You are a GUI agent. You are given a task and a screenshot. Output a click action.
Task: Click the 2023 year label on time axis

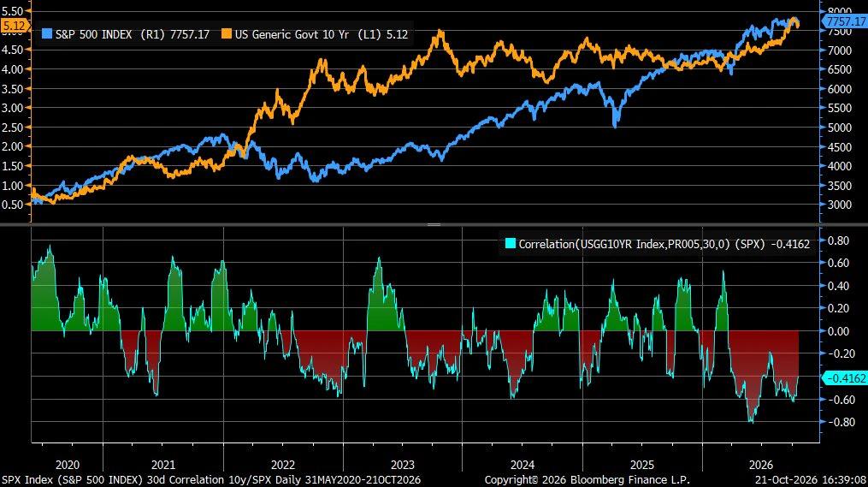(403, 465)
